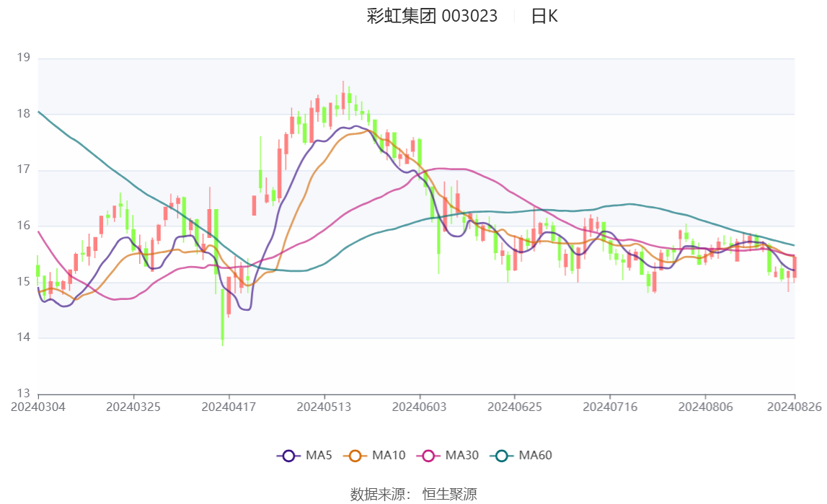Click the y-axis value 15
This screenshot has height=504, width=827.
click(24, 281)
